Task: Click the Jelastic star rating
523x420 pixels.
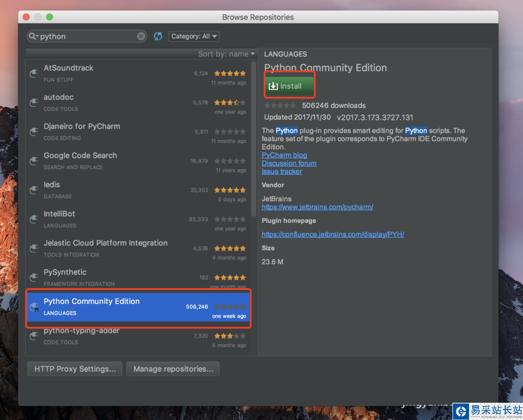Action: [x=230, y=248]
